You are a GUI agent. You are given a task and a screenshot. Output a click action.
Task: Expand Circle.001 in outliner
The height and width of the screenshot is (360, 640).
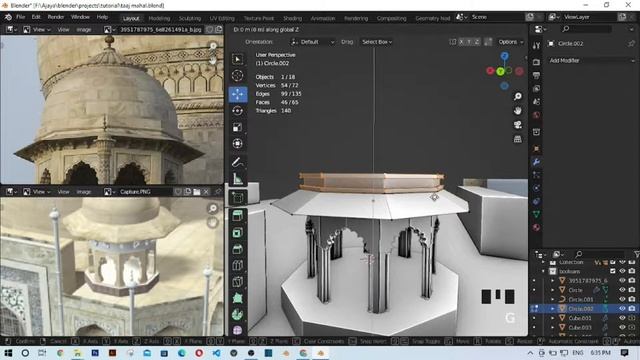click(x=553, y=299)
